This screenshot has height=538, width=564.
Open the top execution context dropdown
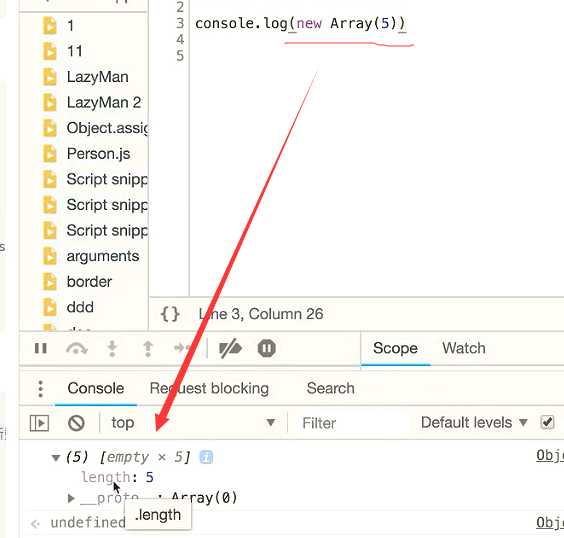pyautogui.click(x=194, y=423)
